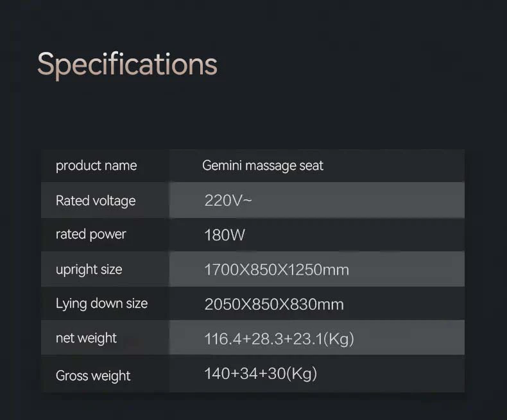Select the 'Lying down size' label
The image size is (507, 420).
tap(101, 303)
